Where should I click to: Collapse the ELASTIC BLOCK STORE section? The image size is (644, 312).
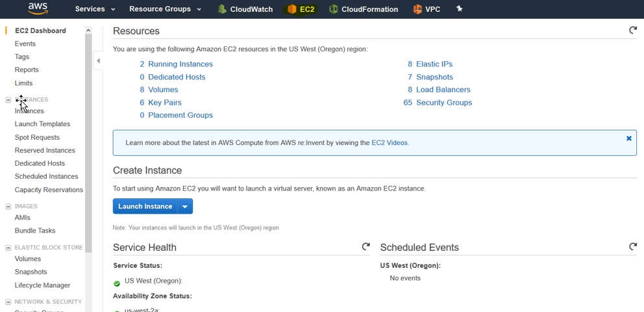(x=8, y=248)
